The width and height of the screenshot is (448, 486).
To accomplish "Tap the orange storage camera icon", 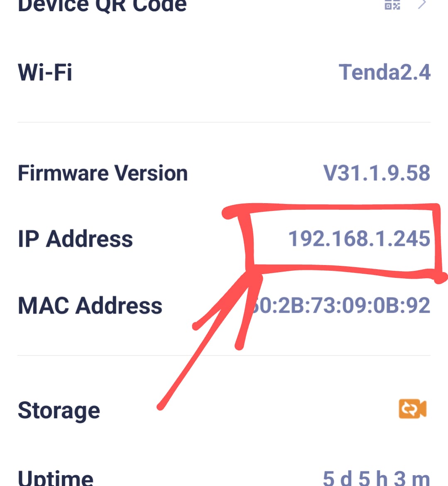I will pyautogui.click(x=413, y=408).
